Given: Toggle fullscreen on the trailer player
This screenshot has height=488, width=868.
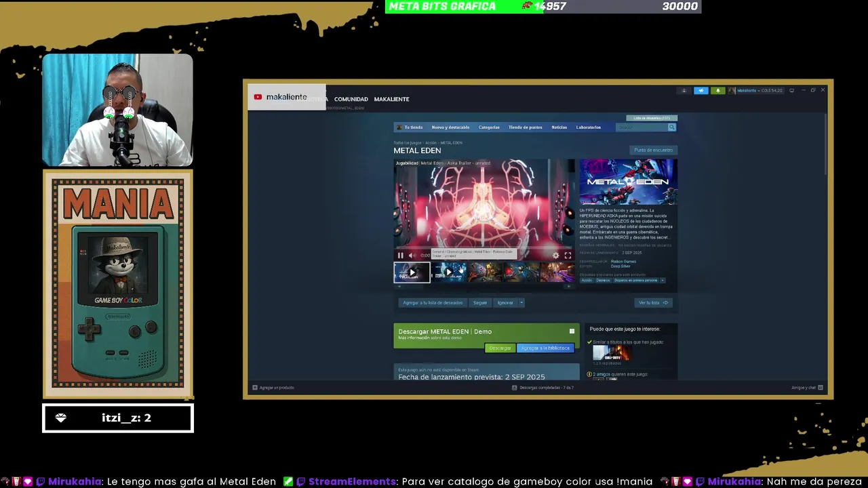Looking at the screenshot, I should (x=568, y=256).
